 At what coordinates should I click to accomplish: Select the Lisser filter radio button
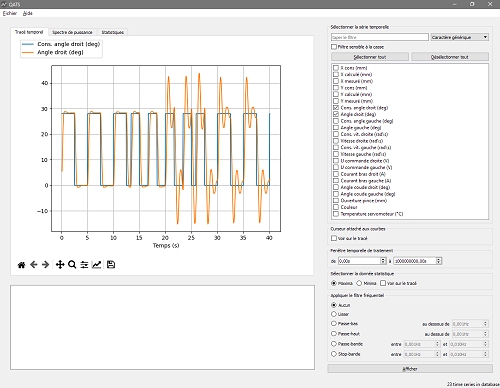click(x=334, y=314)
